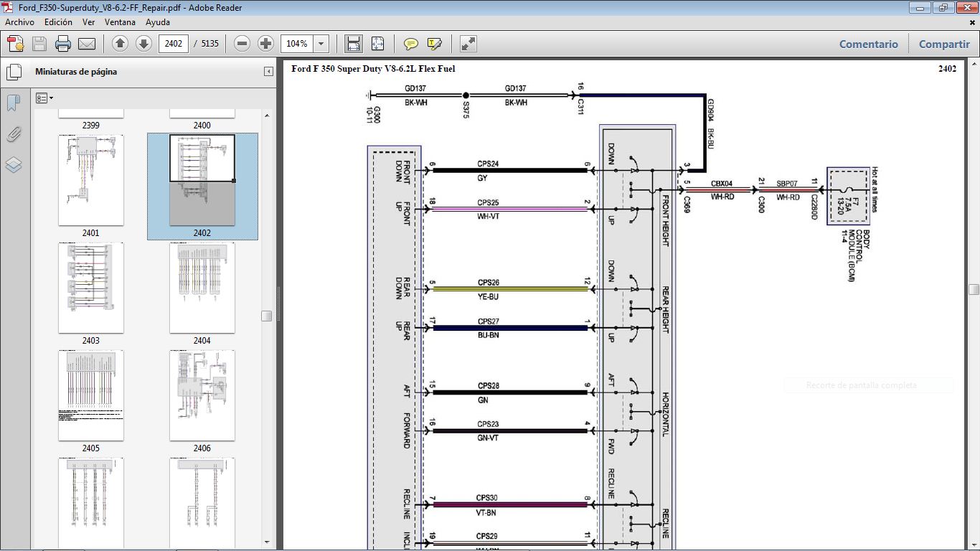Fit one full page to window
980x551 pixels.
[377, 44]
